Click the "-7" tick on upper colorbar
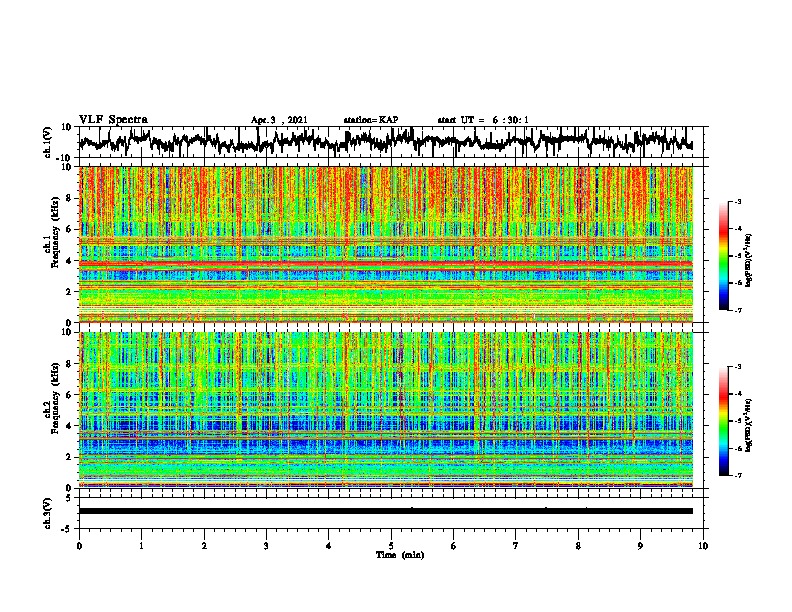The image size is (792, 612). click(x=737, y=310)
